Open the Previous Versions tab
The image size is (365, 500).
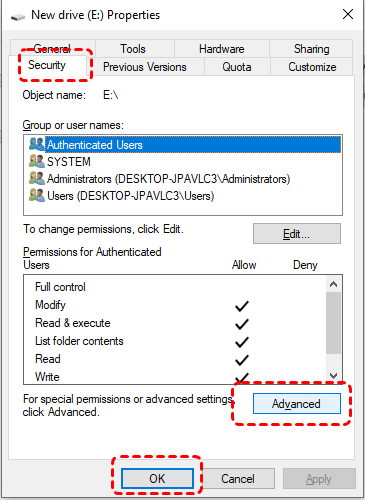click(x=145, y=67)
